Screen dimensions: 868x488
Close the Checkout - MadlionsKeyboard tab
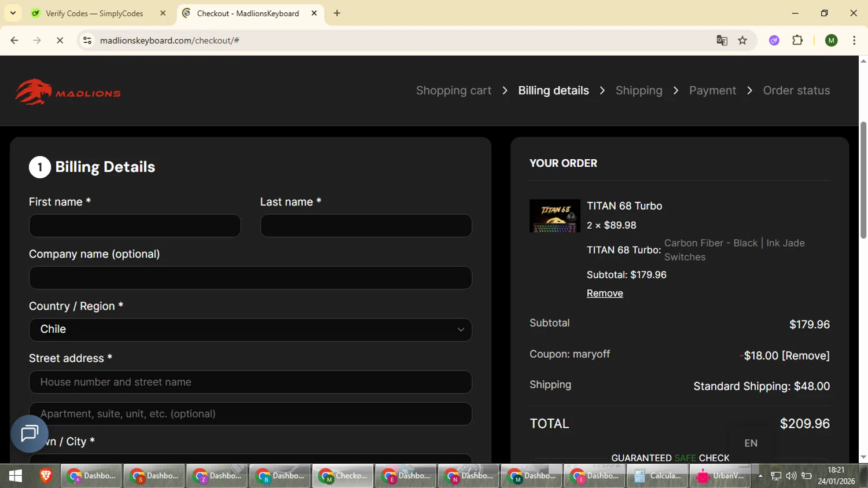click(x=314, y=13)
